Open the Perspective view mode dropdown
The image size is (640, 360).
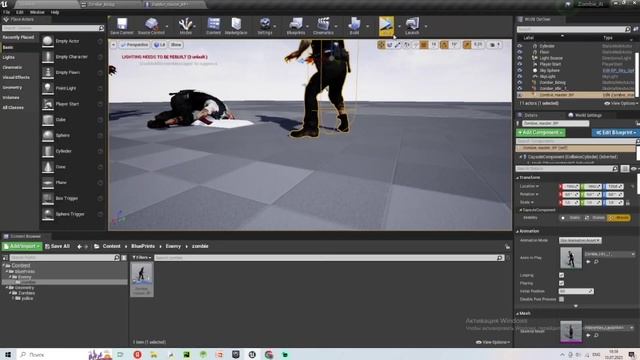click(x=135, y=45)
